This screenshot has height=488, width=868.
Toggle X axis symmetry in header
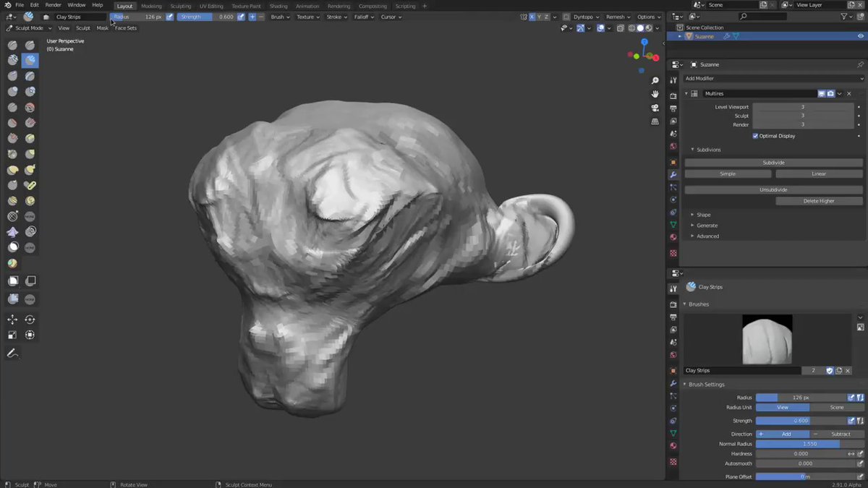click(532, 17)
